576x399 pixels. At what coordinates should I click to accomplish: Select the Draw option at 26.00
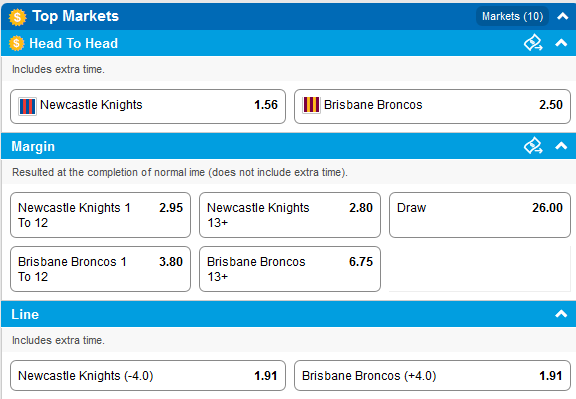[x=480, y=215]
